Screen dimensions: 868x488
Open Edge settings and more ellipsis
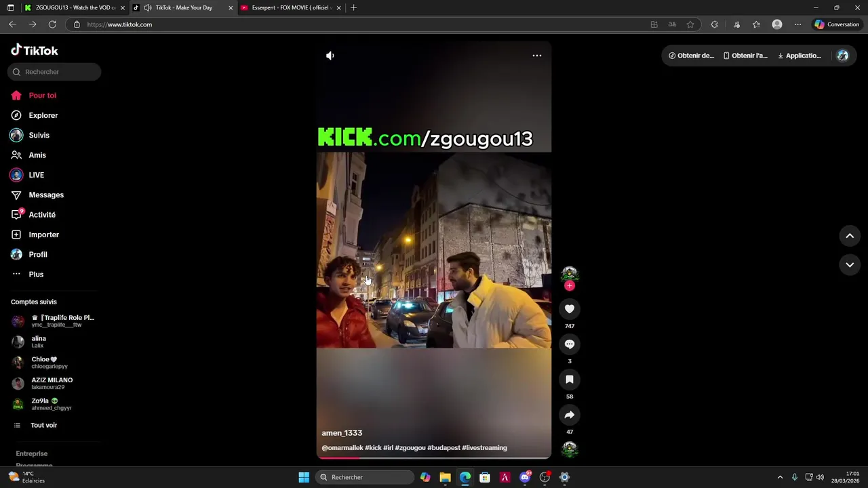[x=797, y=24]
